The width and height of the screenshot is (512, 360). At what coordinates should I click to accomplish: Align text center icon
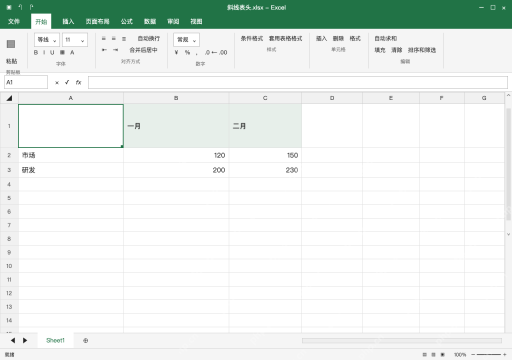click(x=114, y=39)
